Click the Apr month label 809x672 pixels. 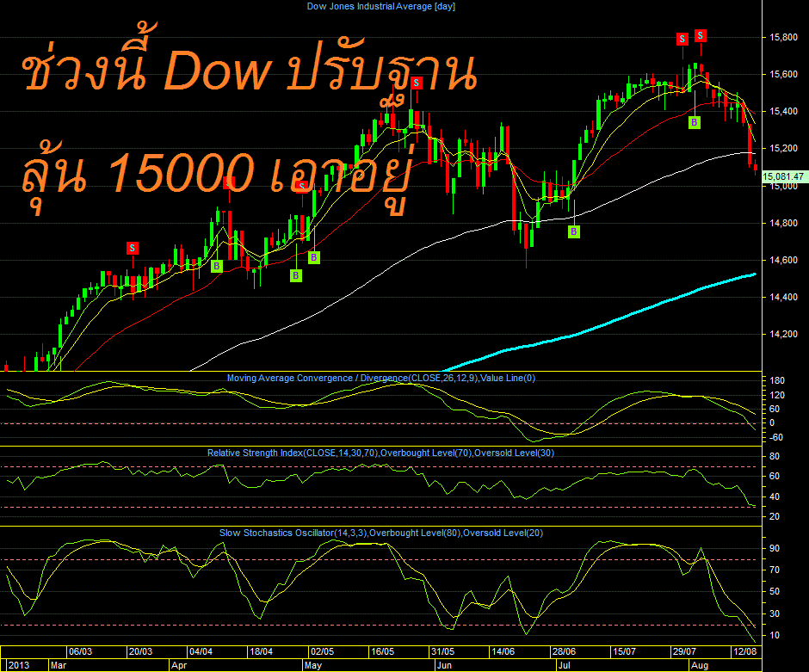pos(179,665)
